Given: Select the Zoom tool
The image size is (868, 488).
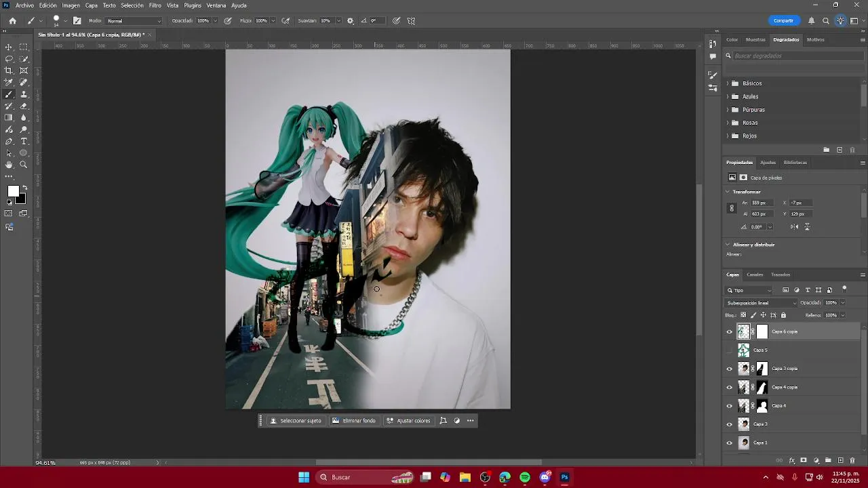Looking at the screenshot, I should click(24, 165).
